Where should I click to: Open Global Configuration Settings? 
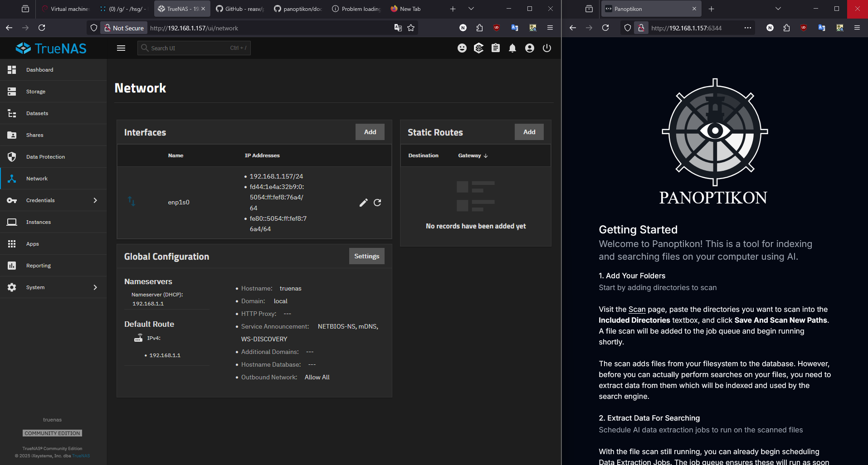pyautogui.click(x=367, y=256)
